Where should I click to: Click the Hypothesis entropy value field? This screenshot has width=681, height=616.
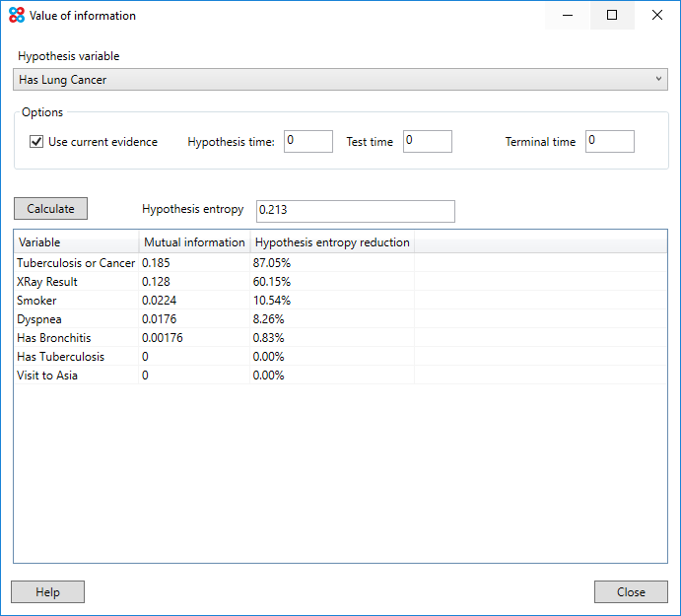(355, 210)
